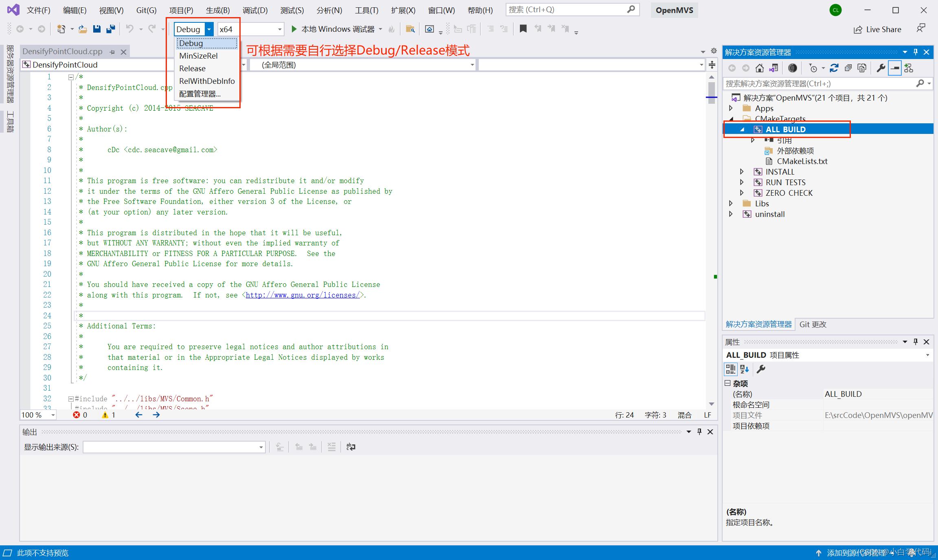The width and height of the screenshot is (938, 560).
Task: Pin the 属性 properties panel
Action: pos(916,341)
